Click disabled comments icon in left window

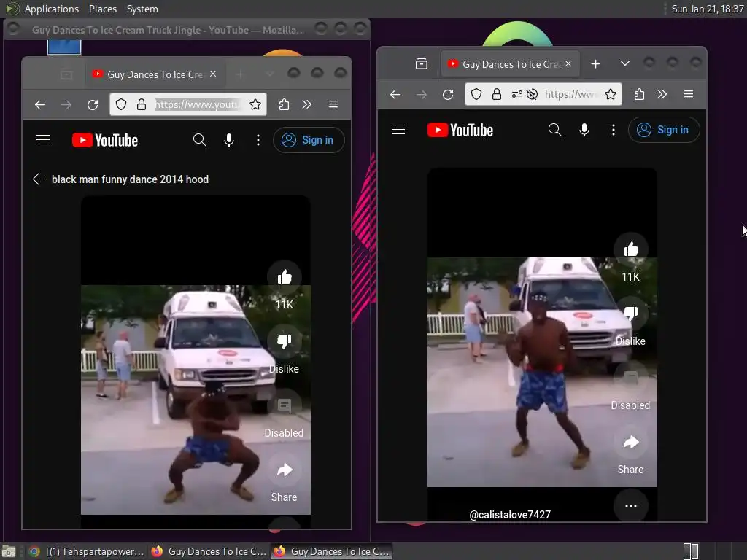tap(285, 405)
